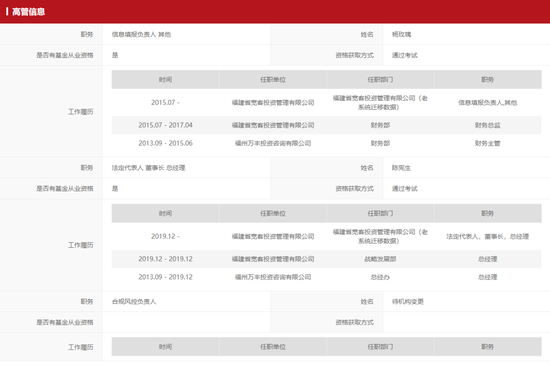Click the 财务总监 position cell
550x372 pixels.
[x=487, y=125]
